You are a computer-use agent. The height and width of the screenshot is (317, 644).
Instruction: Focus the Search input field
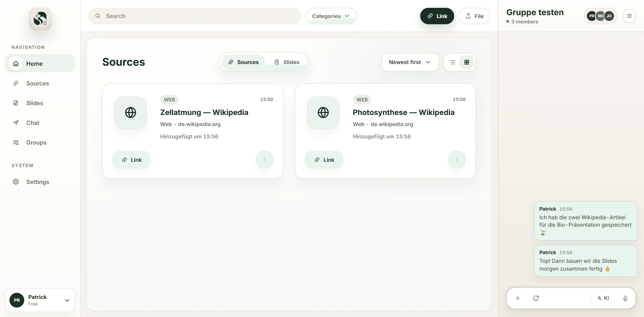pyautogui.click(x=194, y=16)
